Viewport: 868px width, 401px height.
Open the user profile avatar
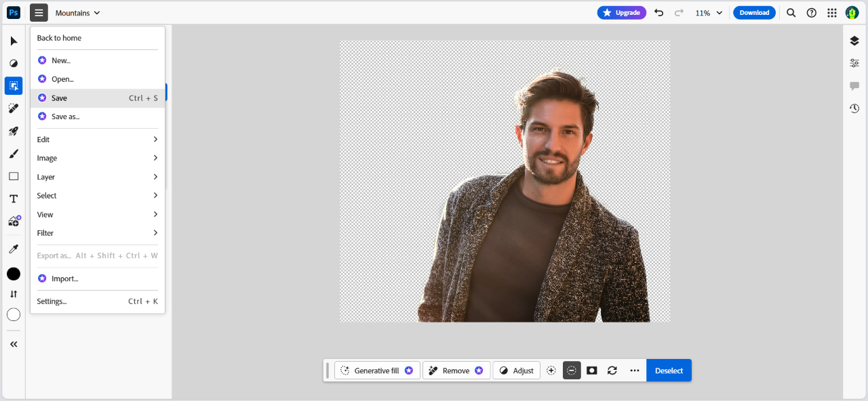[852, 13]
